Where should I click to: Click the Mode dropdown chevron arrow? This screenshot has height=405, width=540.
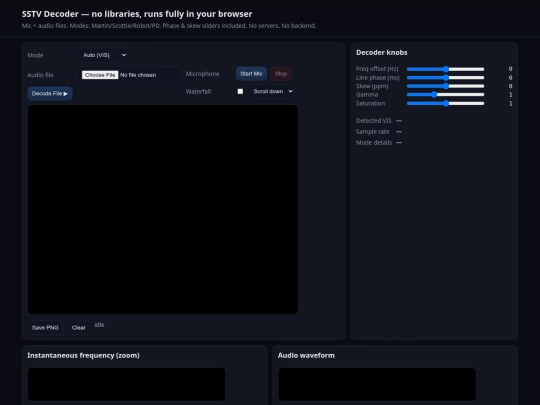tap(124, 55)
